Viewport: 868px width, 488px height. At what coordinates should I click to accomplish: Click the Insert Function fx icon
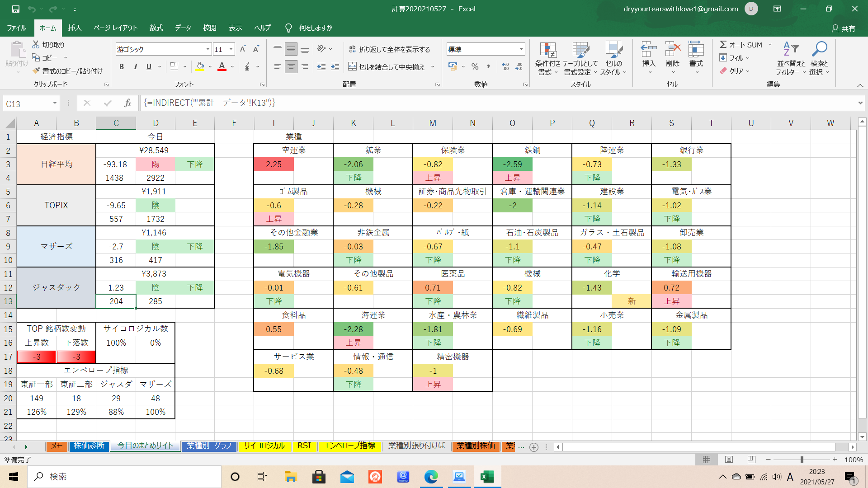point(127,103)
